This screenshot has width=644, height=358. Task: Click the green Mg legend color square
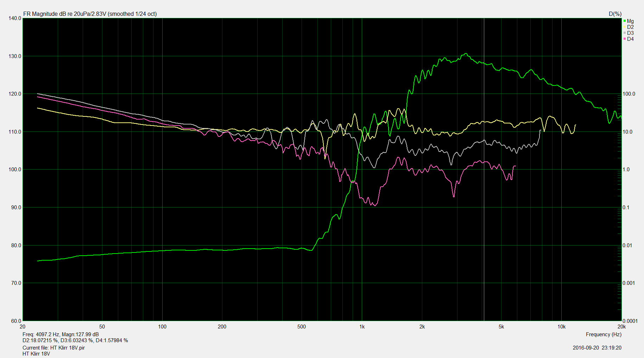[625, 21]
